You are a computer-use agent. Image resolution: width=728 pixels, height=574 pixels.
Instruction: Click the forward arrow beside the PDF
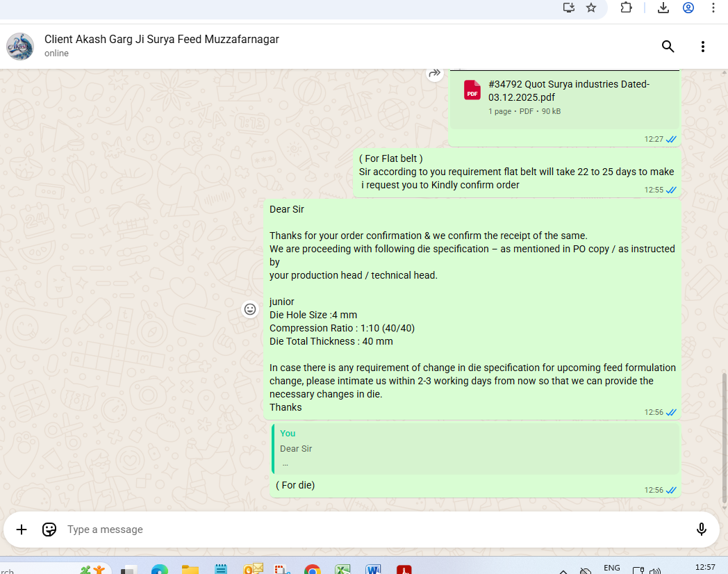(x=435, y=73)
